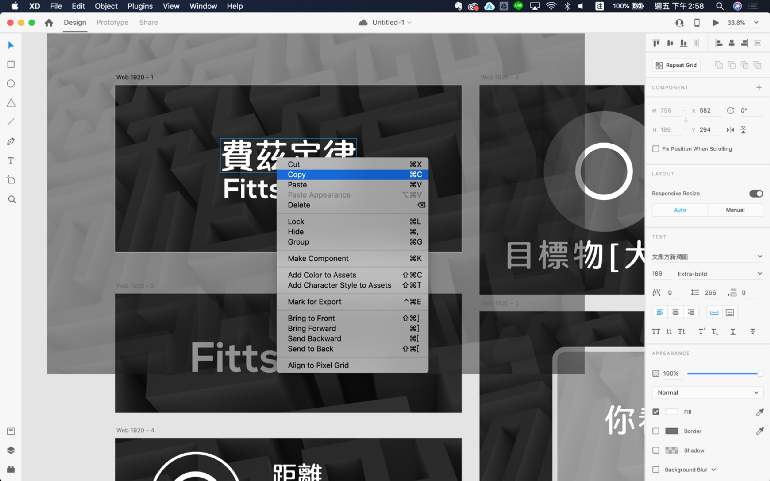Set text alignment to right
This screenshot has height=481, width=770.
(x=691, y=312)
